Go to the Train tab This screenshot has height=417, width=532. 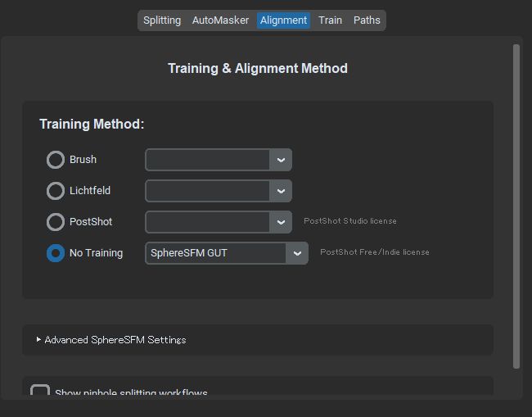tap(330, 20)
